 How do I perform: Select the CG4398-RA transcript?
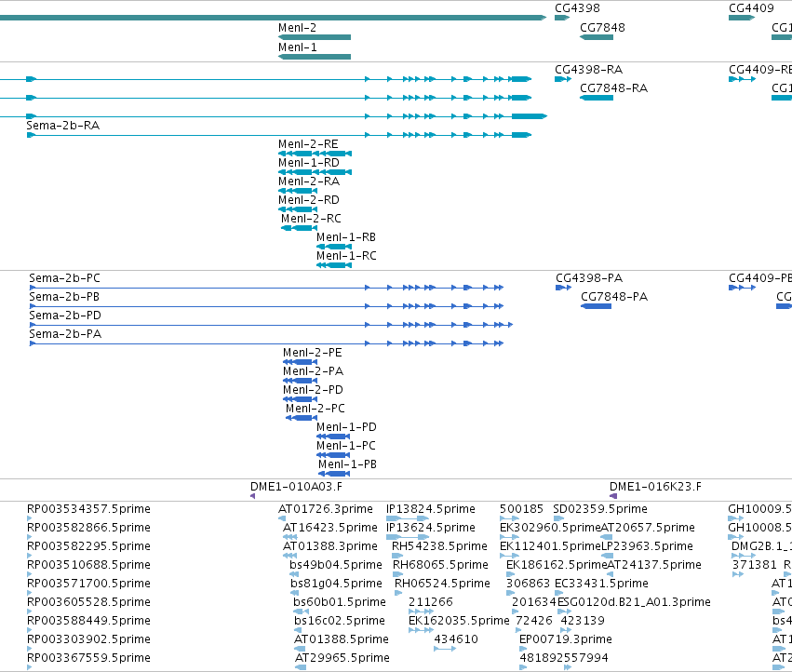pyautogui.click(x=563, y=79)
